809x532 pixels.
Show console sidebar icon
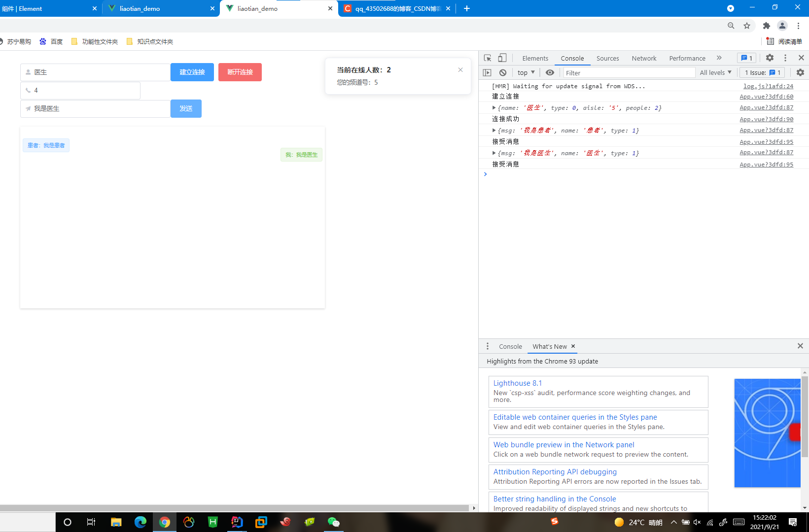487,72
